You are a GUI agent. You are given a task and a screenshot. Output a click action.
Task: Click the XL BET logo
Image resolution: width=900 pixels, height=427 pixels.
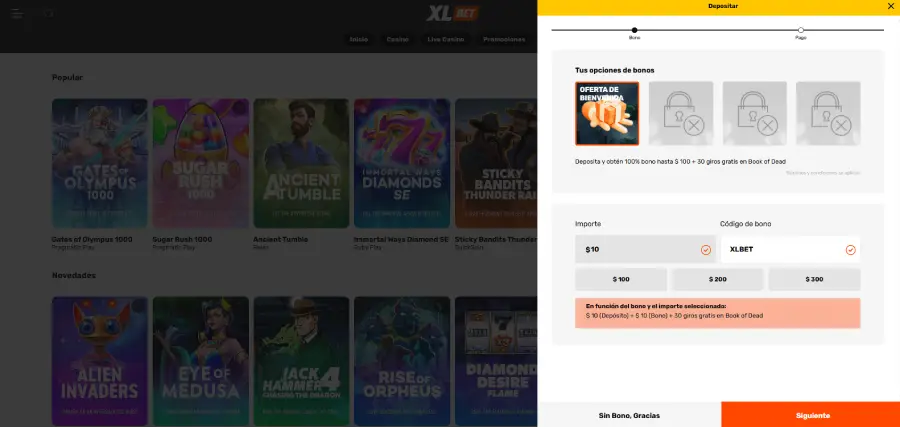[452, 13]
